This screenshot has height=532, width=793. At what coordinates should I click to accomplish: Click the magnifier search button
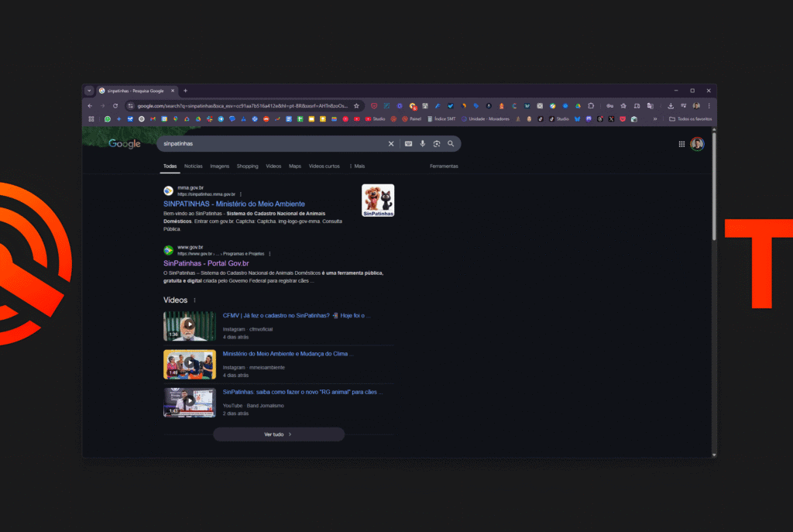[x=451, y=144]
